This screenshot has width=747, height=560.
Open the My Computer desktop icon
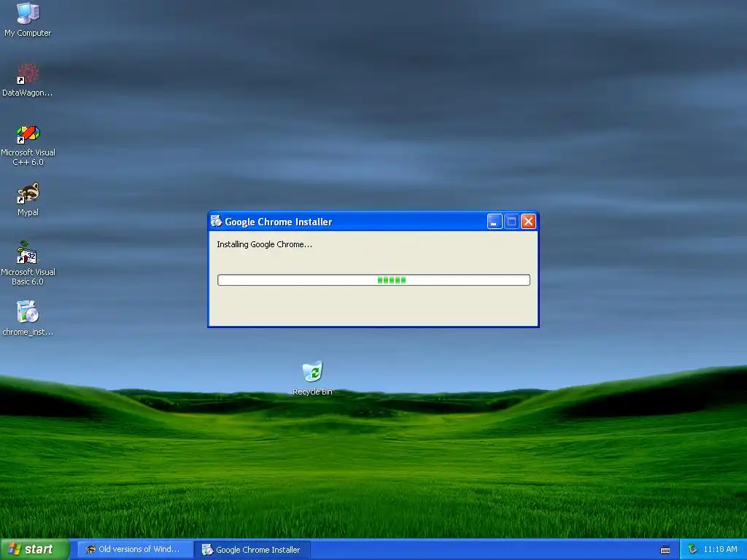28,20
